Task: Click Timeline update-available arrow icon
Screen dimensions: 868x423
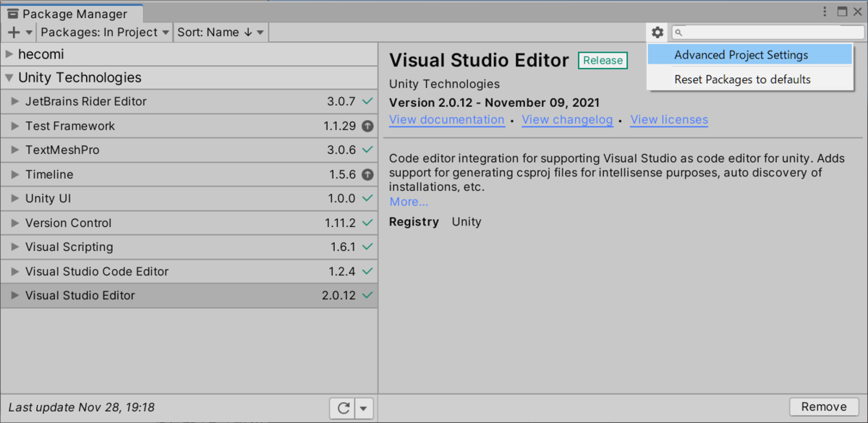Action: pos(367,174)
